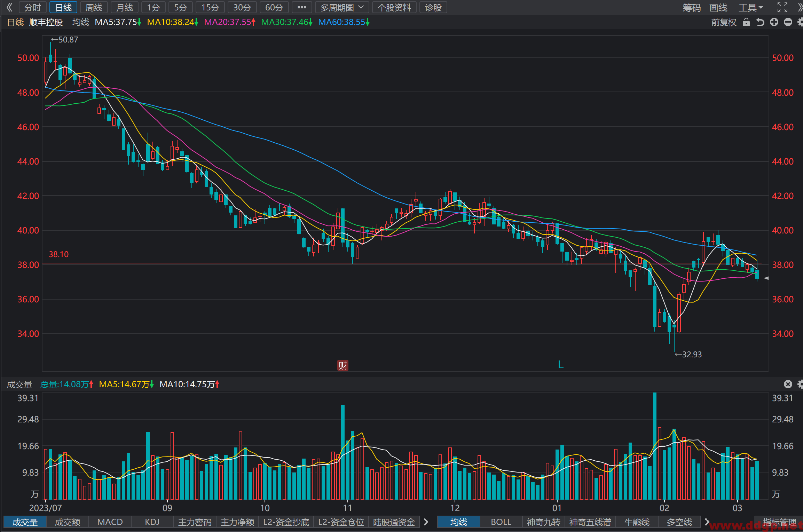This screenshot has height=532, width=803.
Task: Open 个股资料 stock information
Action: (394, 7)
